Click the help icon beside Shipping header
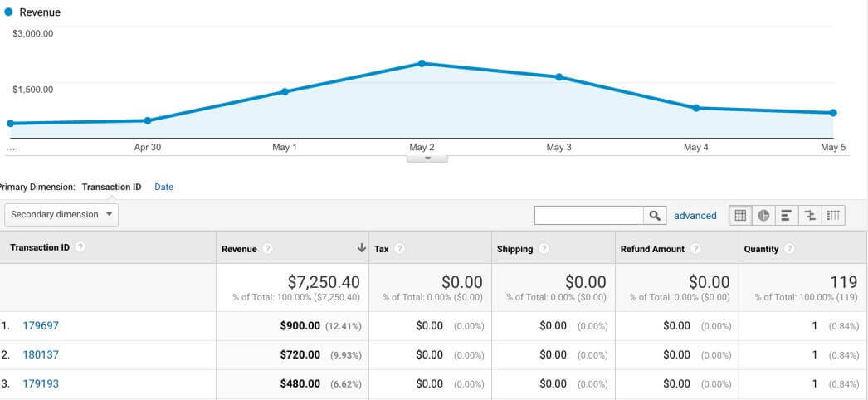The image size is (868, 400). (x=544, y=249)
